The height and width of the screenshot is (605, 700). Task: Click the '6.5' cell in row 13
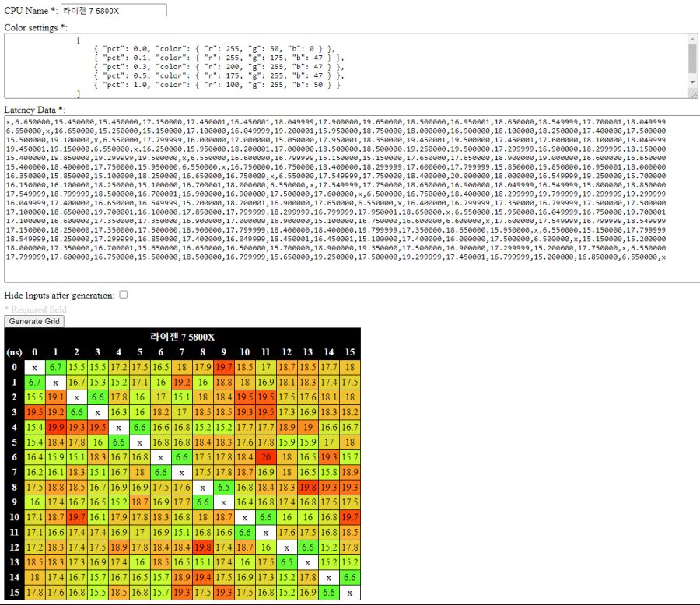coord(286,562)
